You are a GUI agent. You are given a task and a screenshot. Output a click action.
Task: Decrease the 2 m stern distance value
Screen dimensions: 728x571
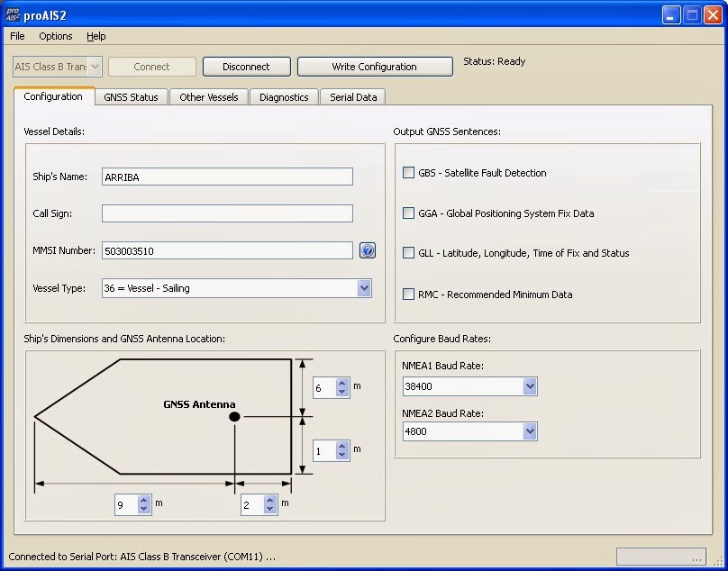coord(269,509)
